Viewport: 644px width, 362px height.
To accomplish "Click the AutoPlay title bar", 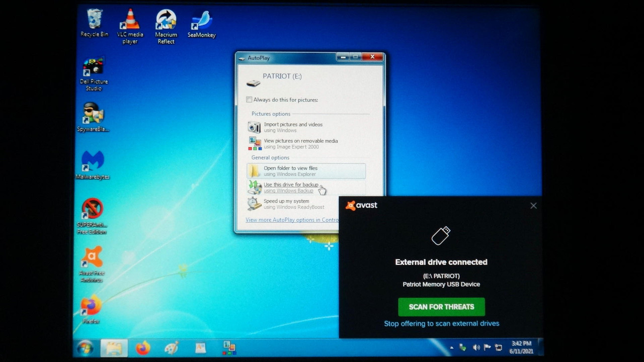I will click(287, 57).
